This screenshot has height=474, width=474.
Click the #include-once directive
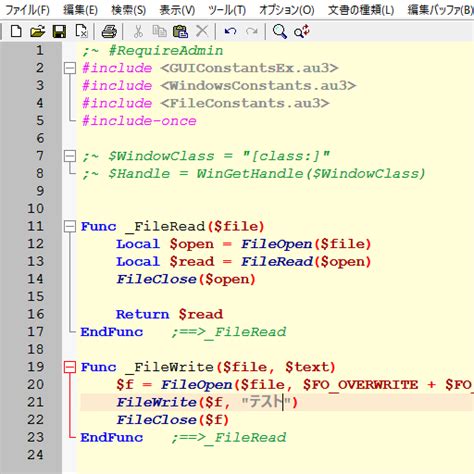(x=139, y=121)
